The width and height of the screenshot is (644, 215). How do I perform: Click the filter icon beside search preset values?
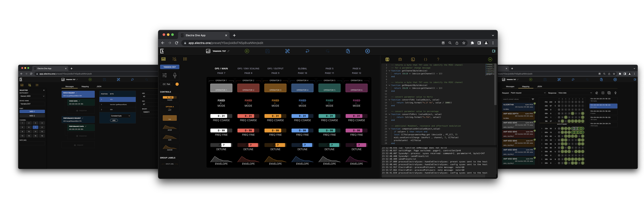click(x=533, y=99)
